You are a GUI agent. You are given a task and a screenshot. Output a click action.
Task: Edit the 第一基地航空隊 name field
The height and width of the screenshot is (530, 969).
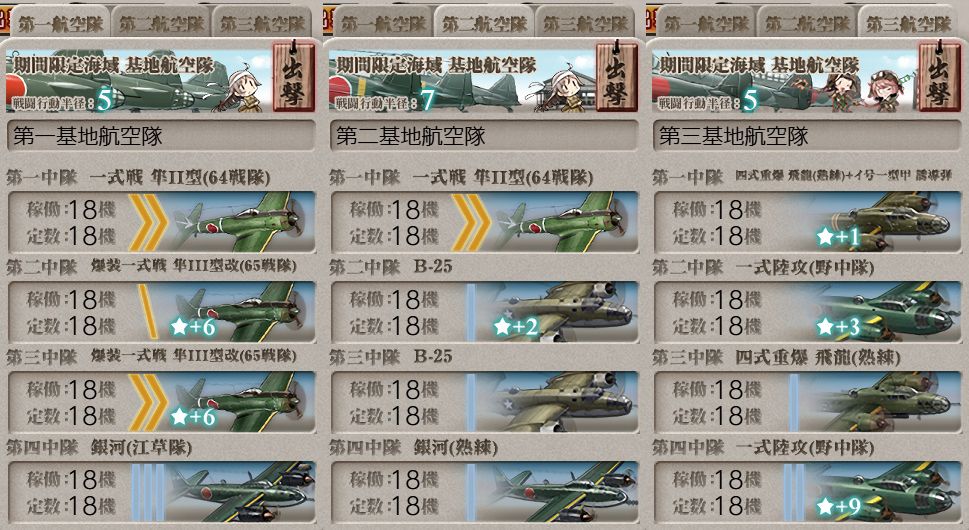(162, 136)
